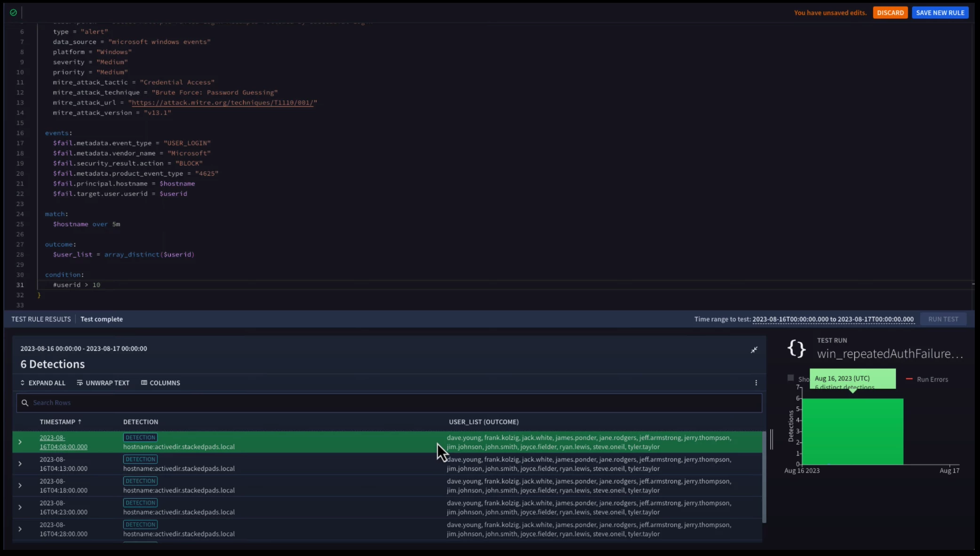Click the curly braces rule icon
Image resolution: width=980 pixels, height=556 pixels.
(797, 349)
